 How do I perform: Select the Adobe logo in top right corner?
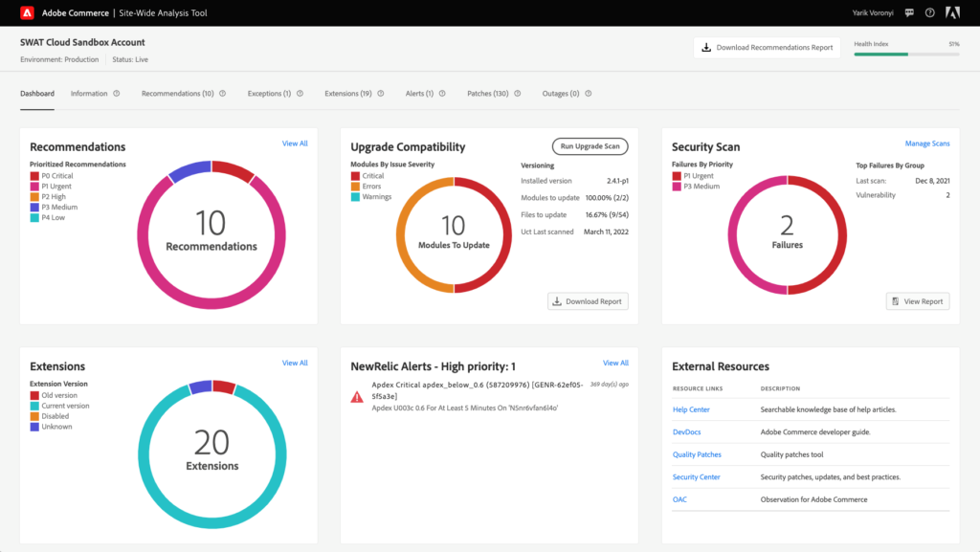tap(951, 12)
